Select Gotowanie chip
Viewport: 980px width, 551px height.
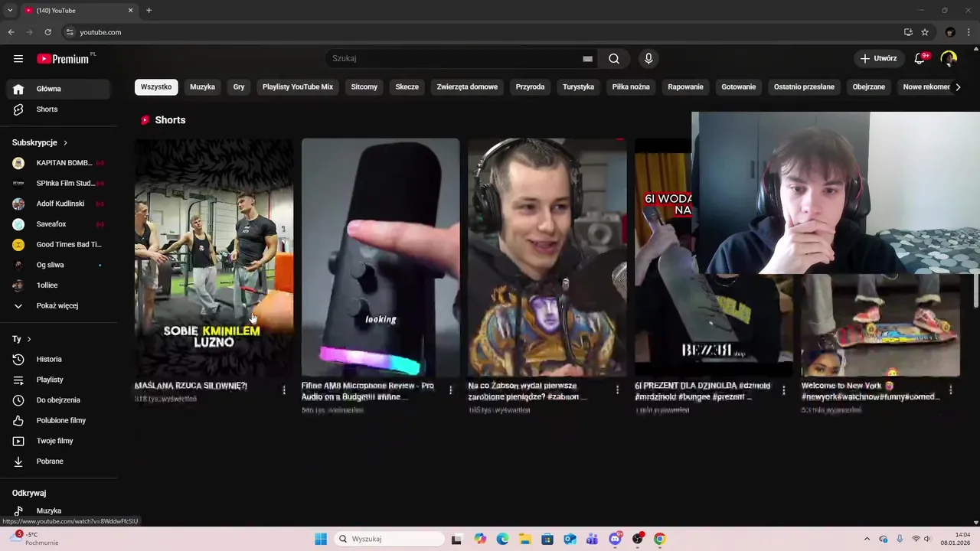739,87
